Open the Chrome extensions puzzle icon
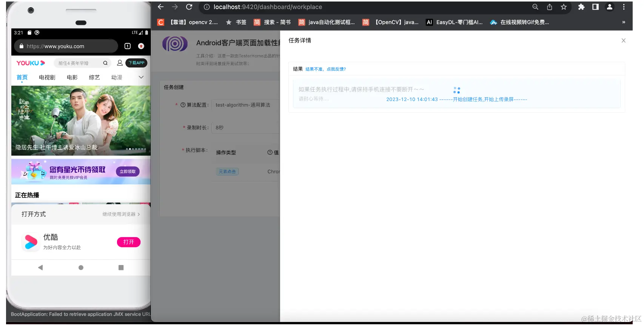The image size is (644, 325). (581, 7)
